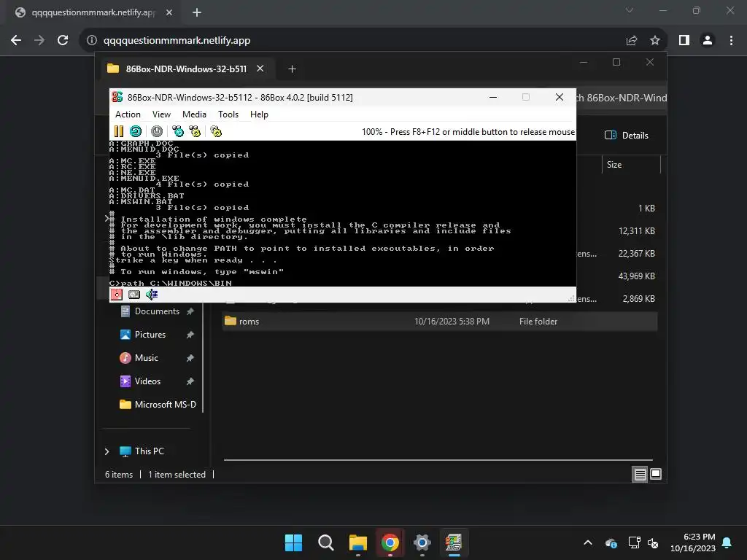Click the Chrome address bar URL
This screenshot has width=747, height=560.
(177, 41)
